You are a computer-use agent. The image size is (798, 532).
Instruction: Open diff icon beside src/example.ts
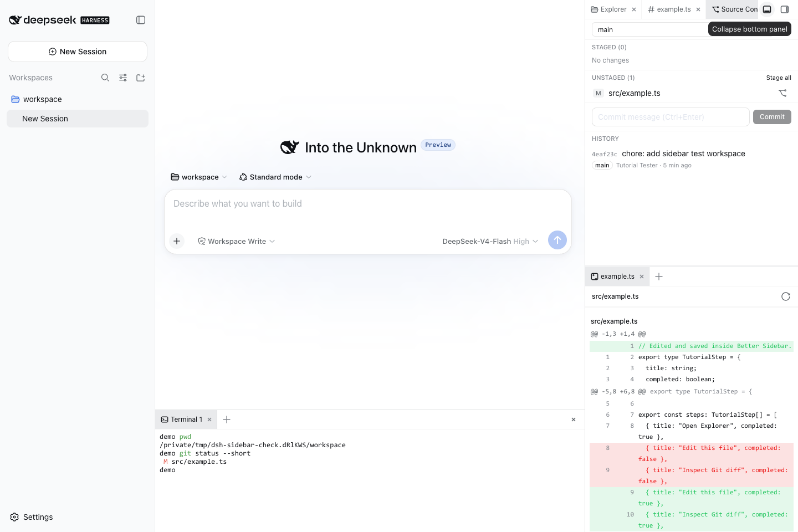pyautogui.click(x=782, y=93)
